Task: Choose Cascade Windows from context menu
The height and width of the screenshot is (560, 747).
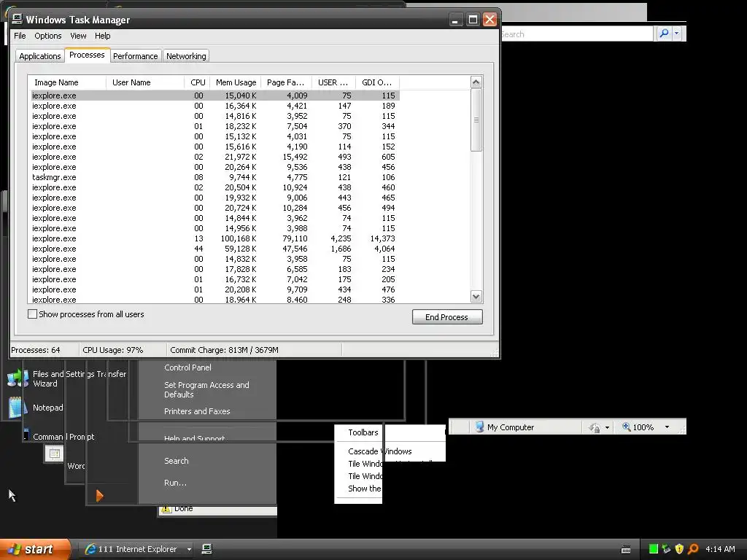Action: tap(379, 451)
